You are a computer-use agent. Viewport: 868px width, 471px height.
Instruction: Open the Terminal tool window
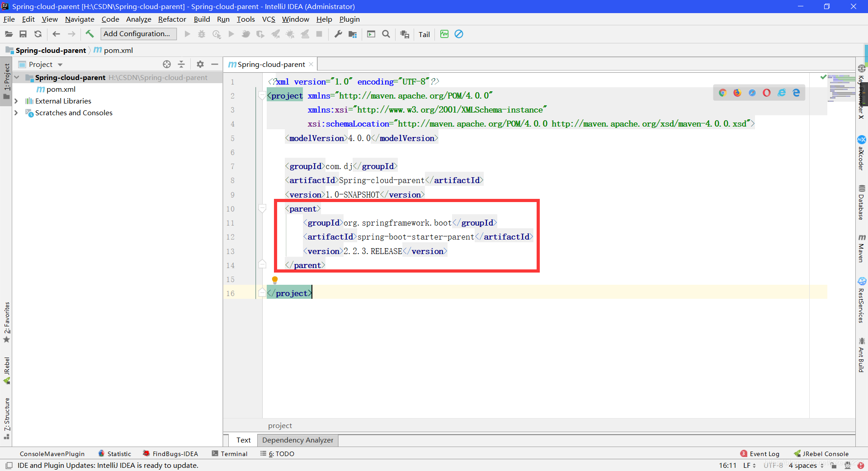(x=230, y=453)
